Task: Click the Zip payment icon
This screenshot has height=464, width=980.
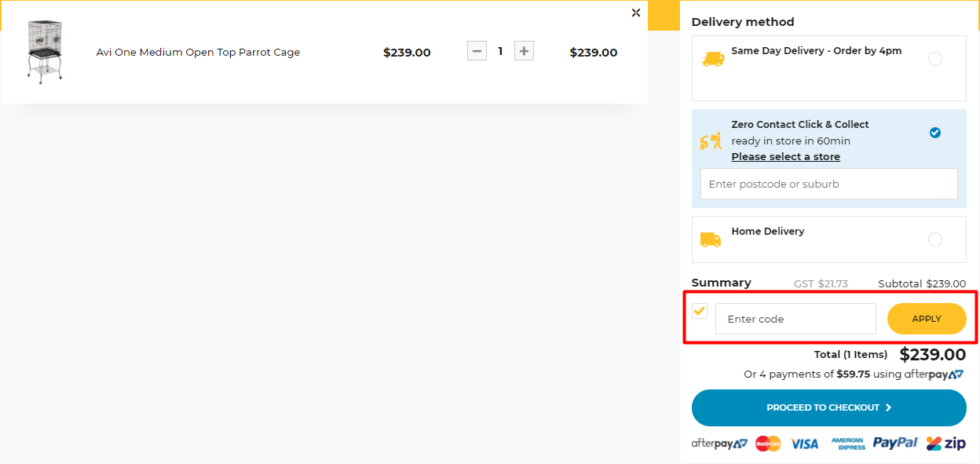Action: (x=946, y=443)
